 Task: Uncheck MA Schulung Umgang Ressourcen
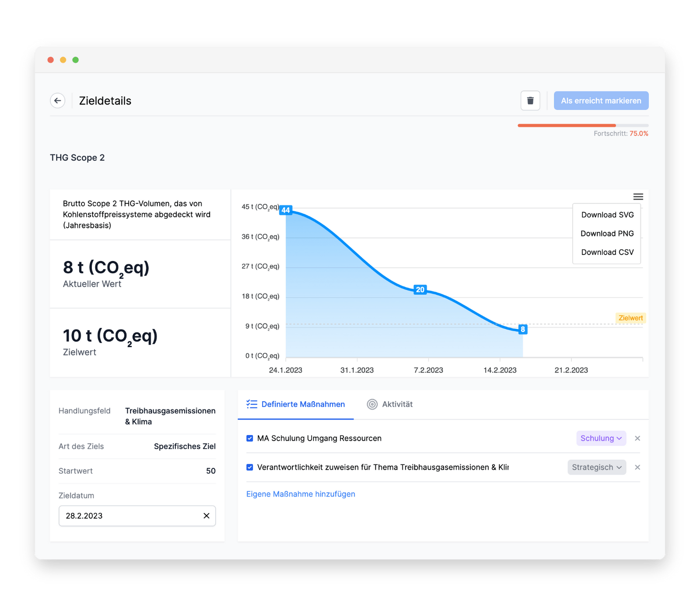pos(250,439)
